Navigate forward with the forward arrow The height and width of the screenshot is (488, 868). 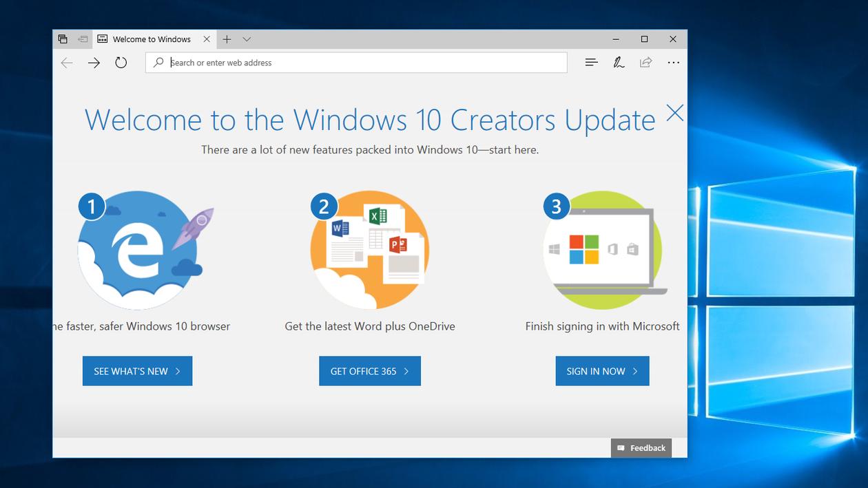coord(94,63)
